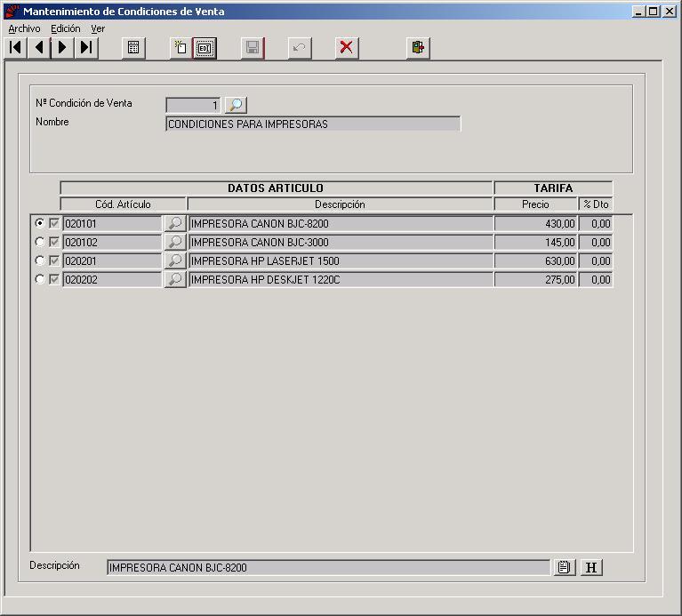Maximize the Mantenimiento de Condiciones window
Screen dimensions: 682x616
click(654, 12)
